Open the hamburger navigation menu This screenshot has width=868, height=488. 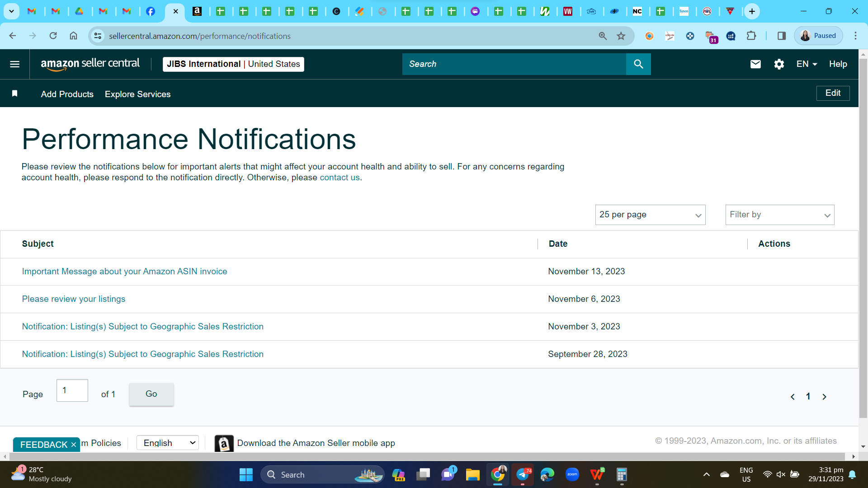click(14, 64)
